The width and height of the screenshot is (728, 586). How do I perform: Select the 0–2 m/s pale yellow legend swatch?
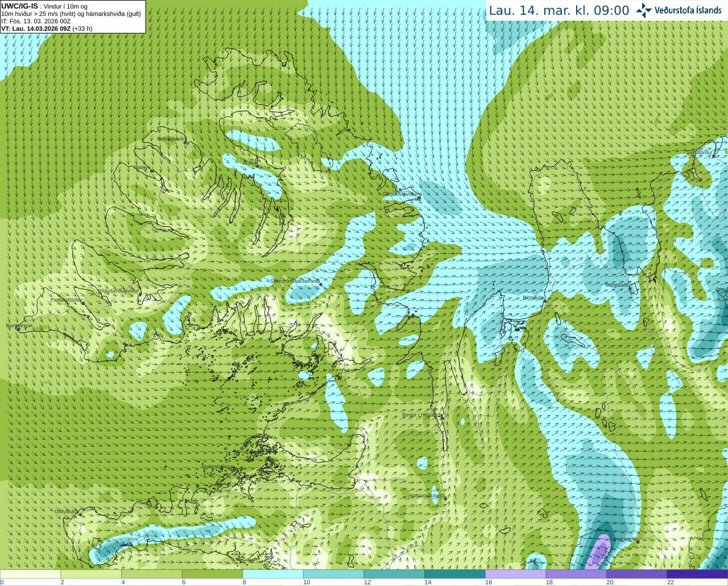coord(30,574)
